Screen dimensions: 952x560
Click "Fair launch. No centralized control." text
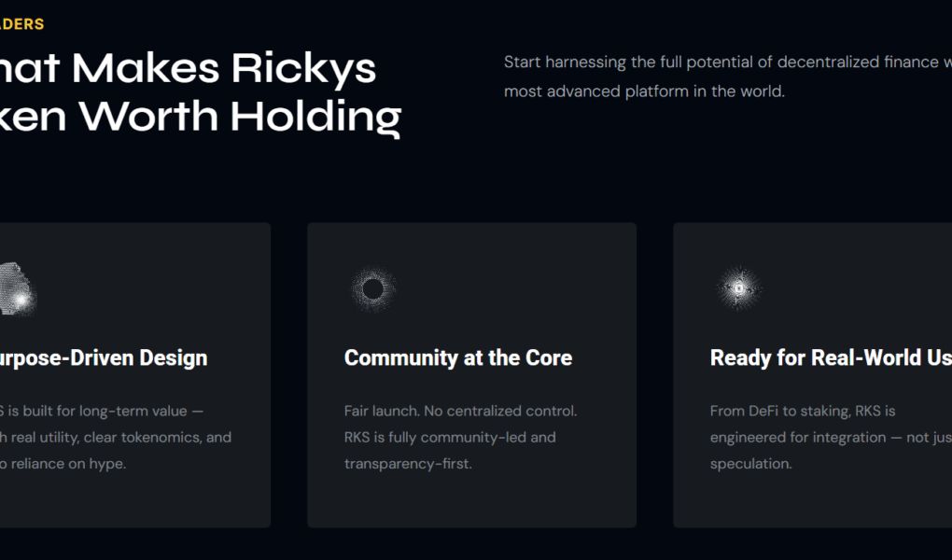461,411
